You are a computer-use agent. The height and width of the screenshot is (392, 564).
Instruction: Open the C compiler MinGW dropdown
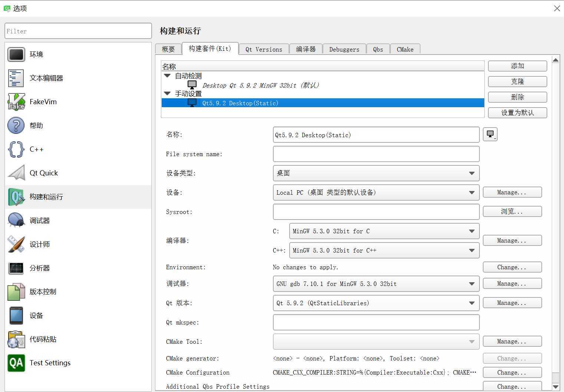[384, 231]
